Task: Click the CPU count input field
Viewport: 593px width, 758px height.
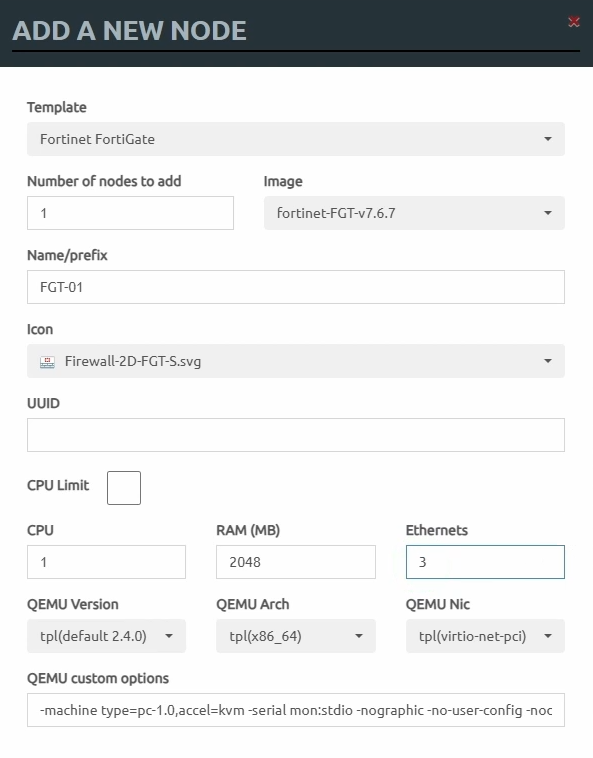Action: 106,562
